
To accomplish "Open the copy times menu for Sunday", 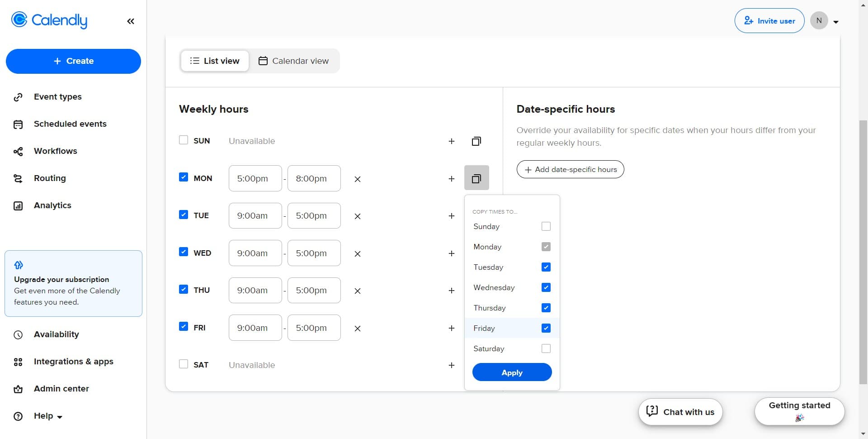I will (x=476, y=141).
